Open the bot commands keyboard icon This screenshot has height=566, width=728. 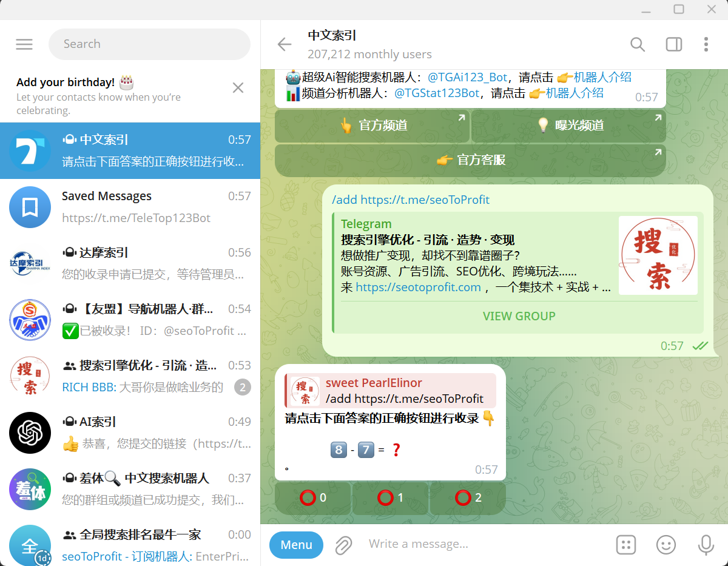click(625, 545)
